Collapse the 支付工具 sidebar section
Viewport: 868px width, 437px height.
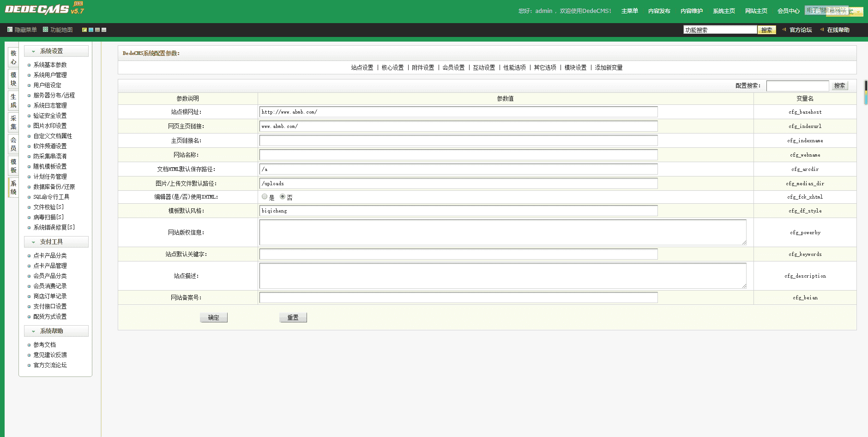coord(56,242)
